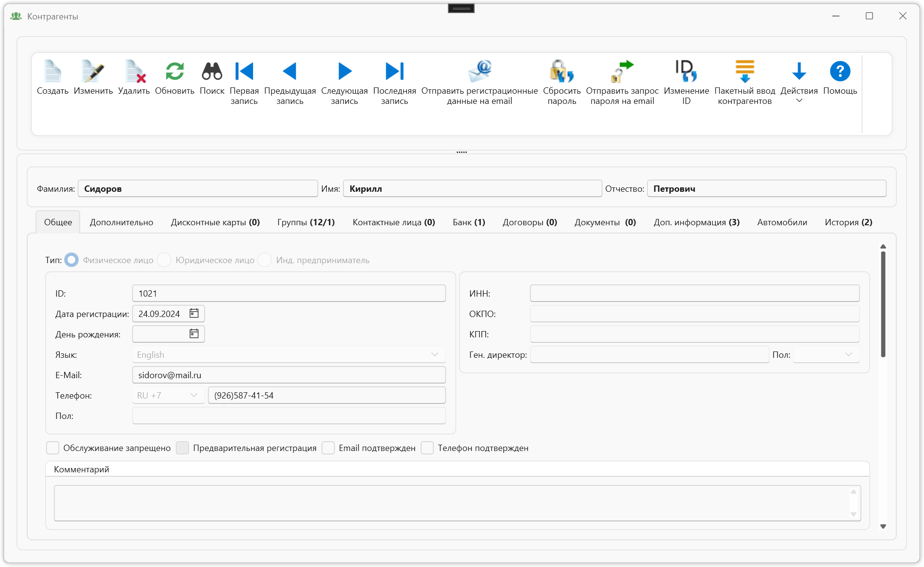Click the ИНН input field

(695, 293)
